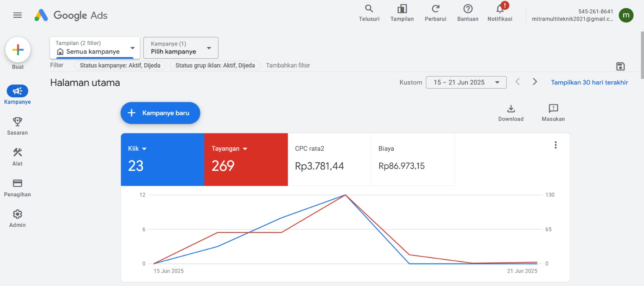Image resolution: width=644 pixels, height=286 pixels.
Task: Click the Kampanye baru button
Action: tap(160, 113)
